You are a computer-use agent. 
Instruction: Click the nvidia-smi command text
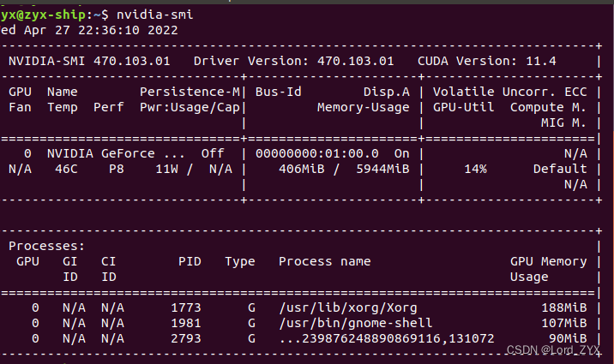[154, 15]
